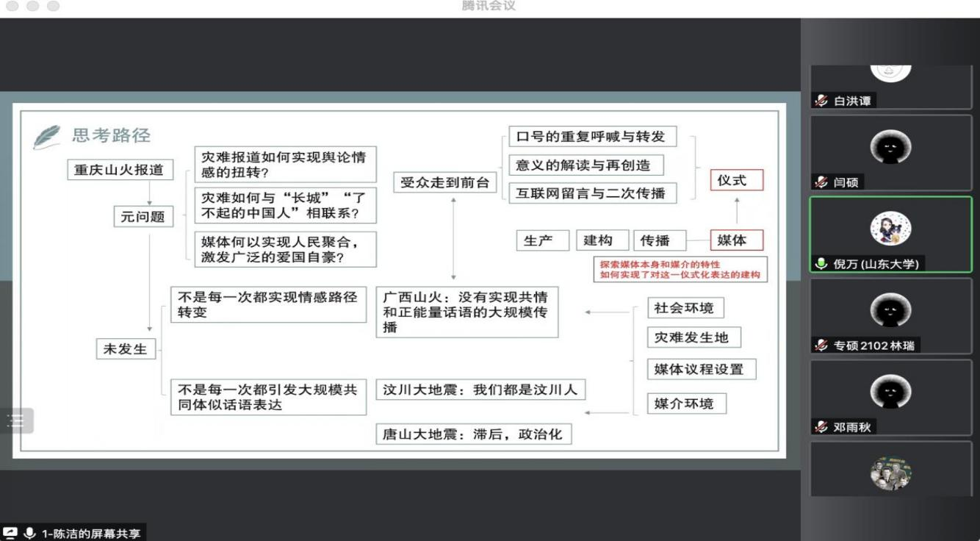Image resolution: width=980 pixels, height=541 pixels.
Task: Click the green active mic icon for 倪万
Action: [x=821, y=264]
